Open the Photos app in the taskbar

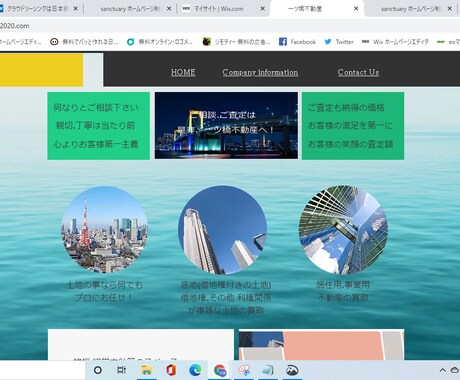pos(292,370)
